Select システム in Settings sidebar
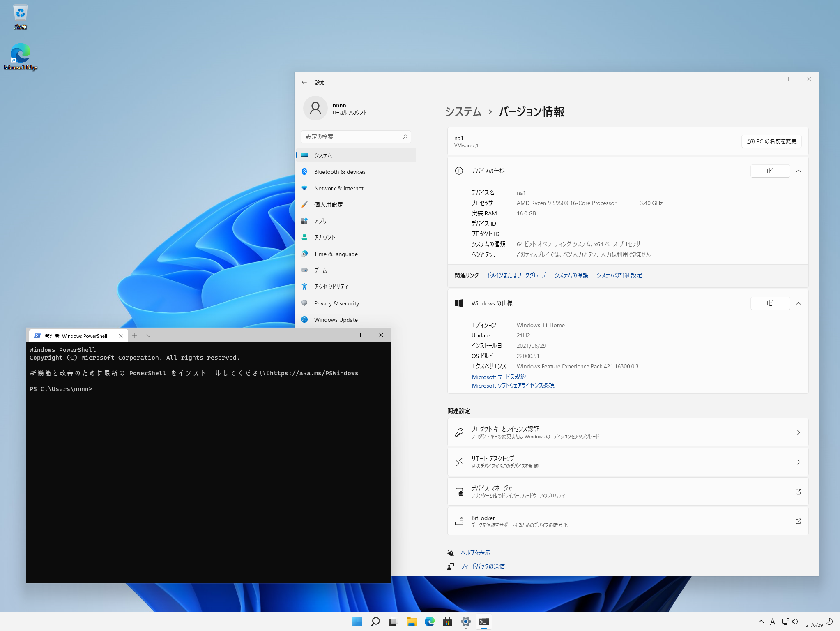This screenshot has height=631, width=840. point(356,155)
